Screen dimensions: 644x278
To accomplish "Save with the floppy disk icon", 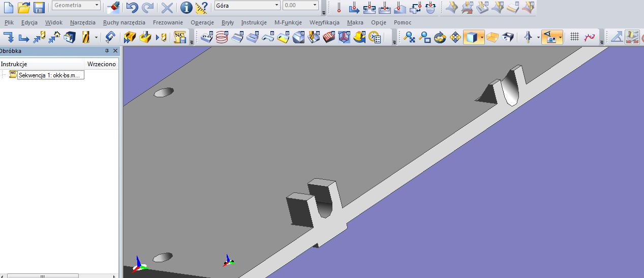I will (39, 7).
